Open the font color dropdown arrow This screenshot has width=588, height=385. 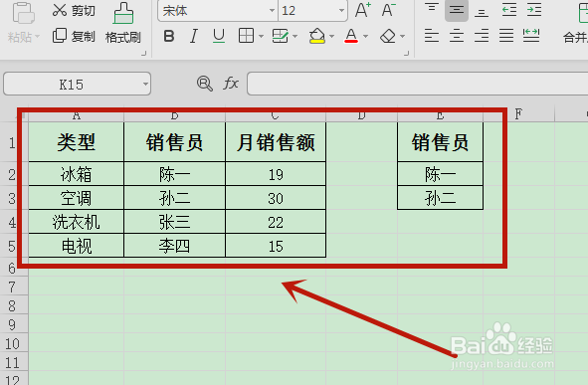click(365, 37)
